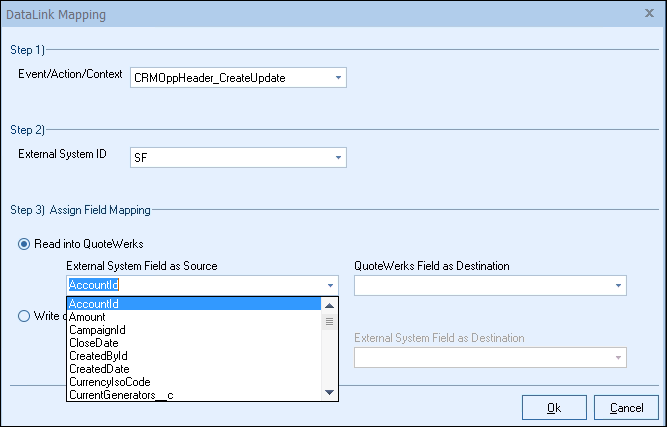Close the DataLink Mapping dialog
Screen dimensions: 667x427
tap(650, 15)
